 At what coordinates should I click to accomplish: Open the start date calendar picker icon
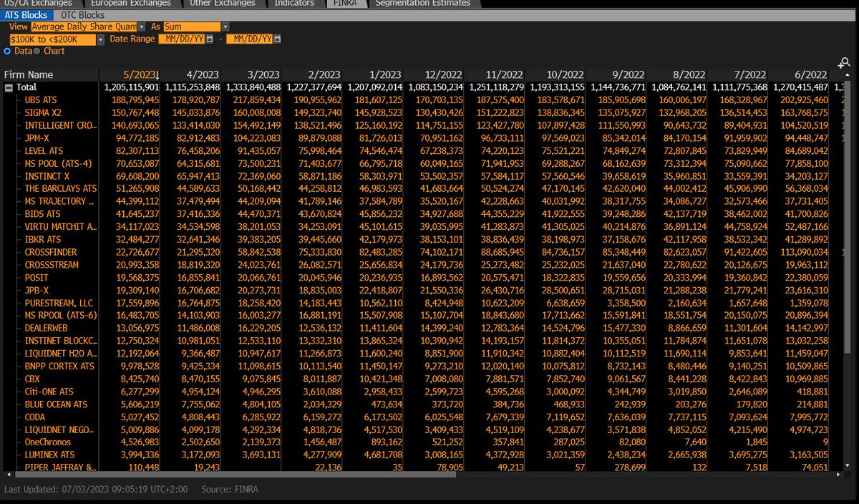pos(210,39)
